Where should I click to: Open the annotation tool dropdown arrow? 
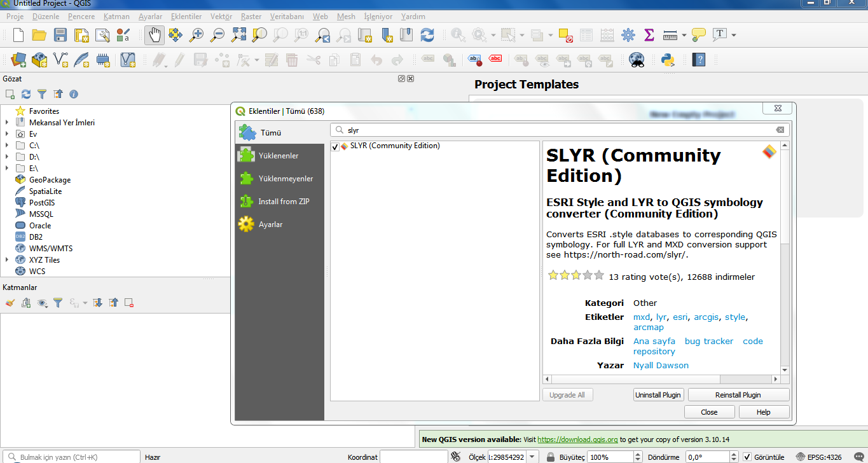coord(734,35)
